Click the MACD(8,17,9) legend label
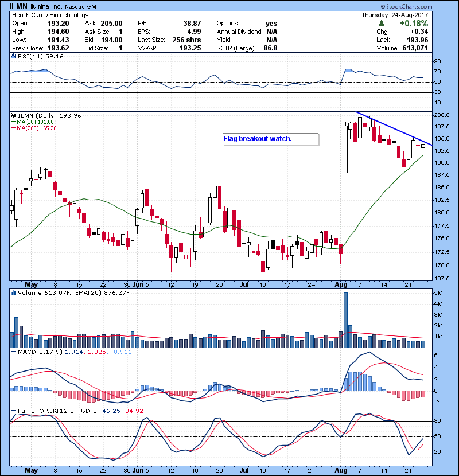The width and height of the screenshot is (459, 476). (x=40, y=352)
